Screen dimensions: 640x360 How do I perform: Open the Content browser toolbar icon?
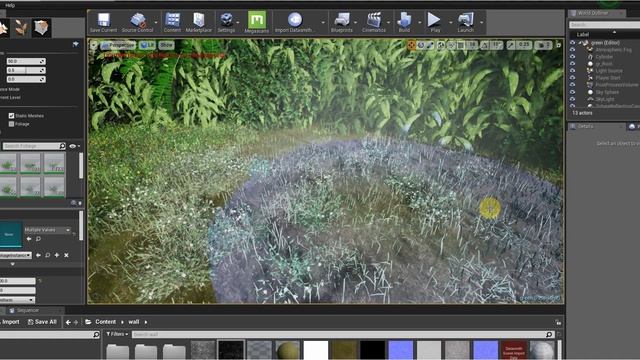(x=172, y=22)
